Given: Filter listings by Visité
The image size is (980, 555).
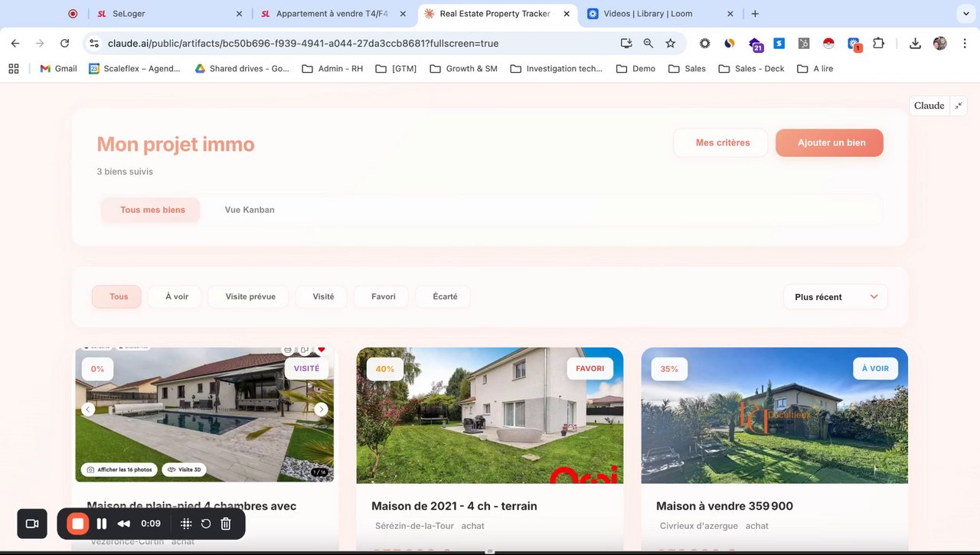Looking at the screenshot, I should pos(323,297).
